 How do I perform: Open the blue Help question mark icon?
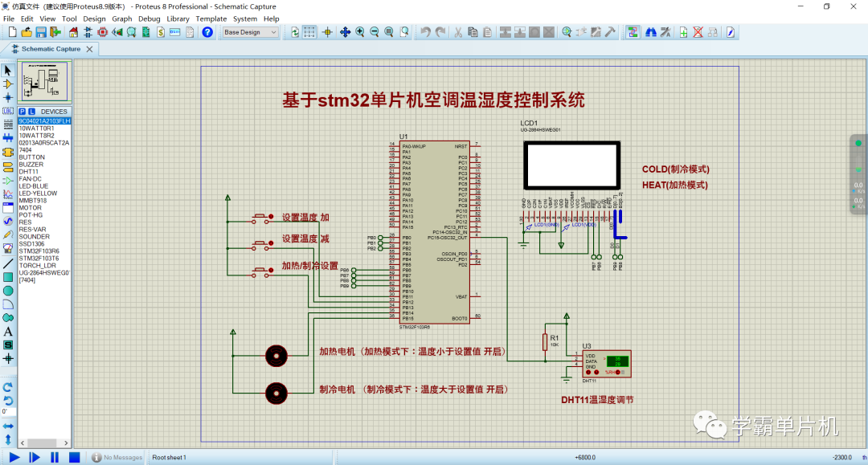(207, 33)
